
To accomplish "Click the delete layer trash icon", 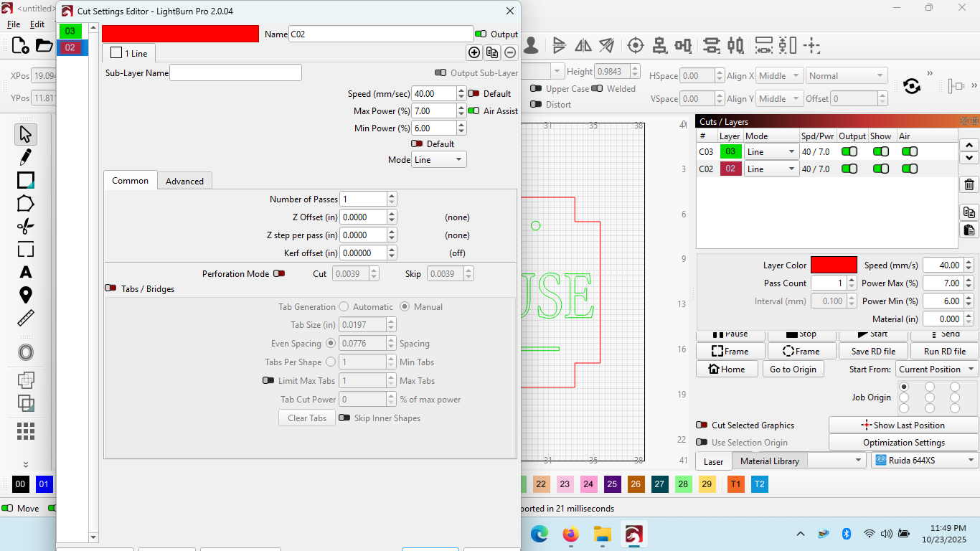I will pyautogui.click(x=969, y=185).
